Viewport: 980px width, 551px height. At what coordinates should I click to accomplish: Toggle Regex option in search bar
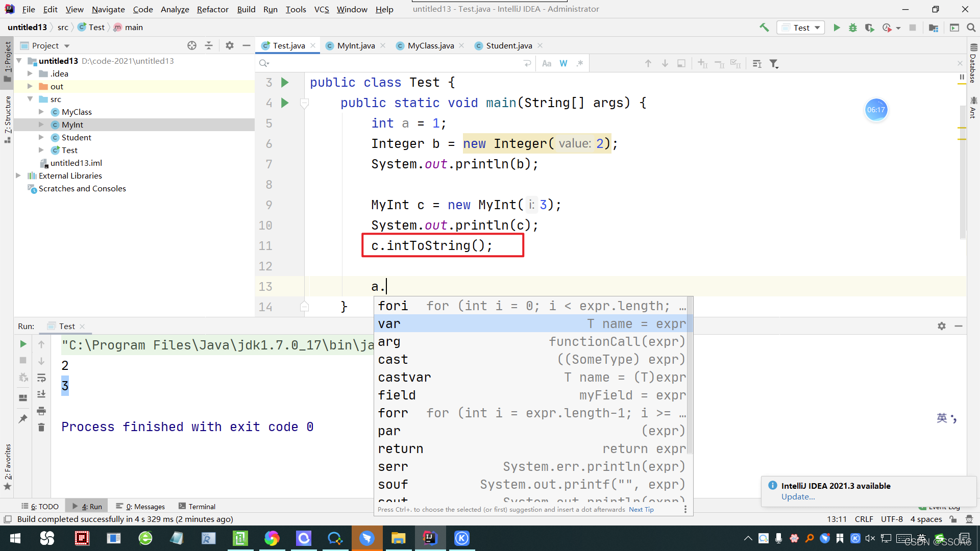click(580, 63)
